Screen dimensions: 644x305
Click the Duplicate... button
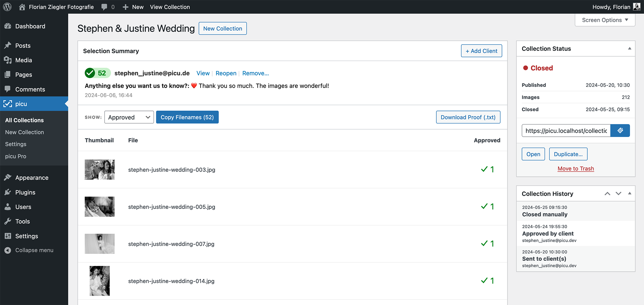coord(568,154)
